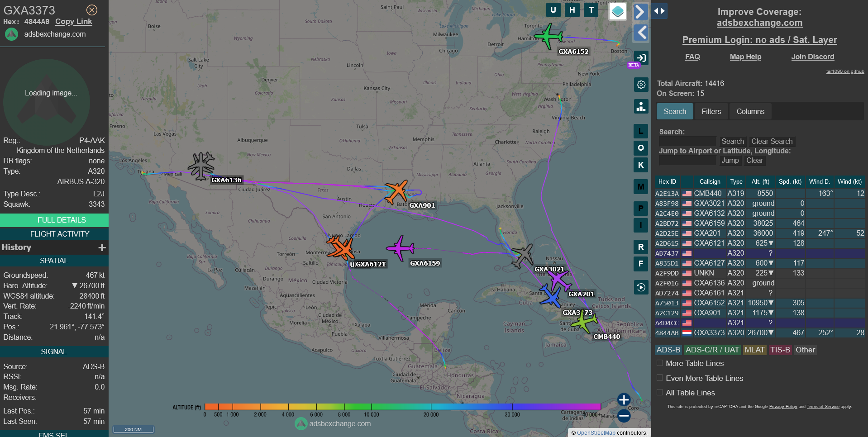Viewport: 868px width, 437px height.
Task: Enable Even More Table Lines checkbox
Action: point(660,378)
